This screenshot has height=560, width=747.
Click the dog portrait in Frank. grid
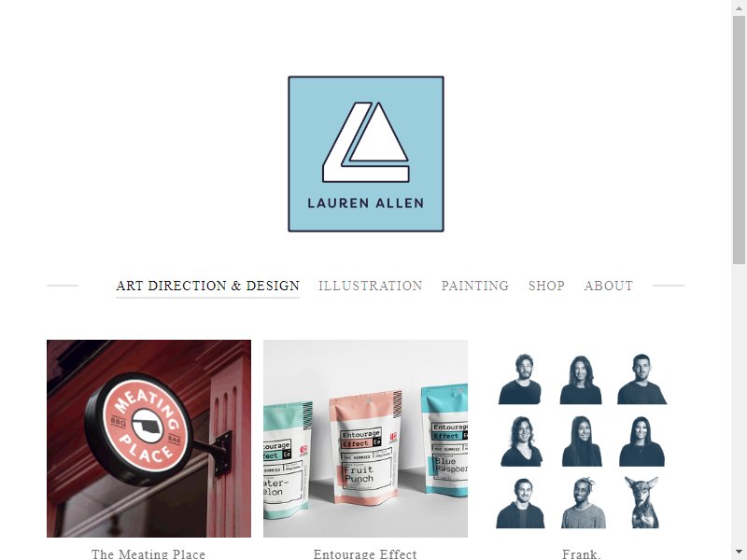pyautogui.click(x=641, y=502)
